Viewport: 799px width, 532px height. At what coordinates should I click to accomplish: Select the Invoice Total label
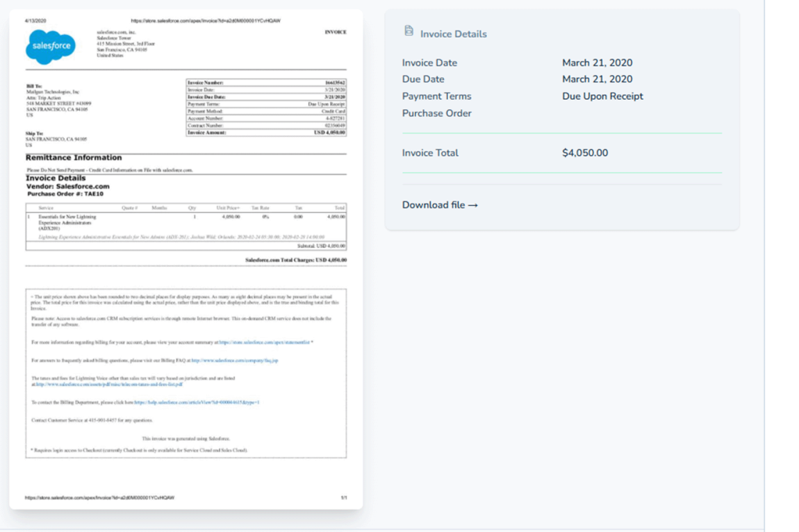coord(430,153)
